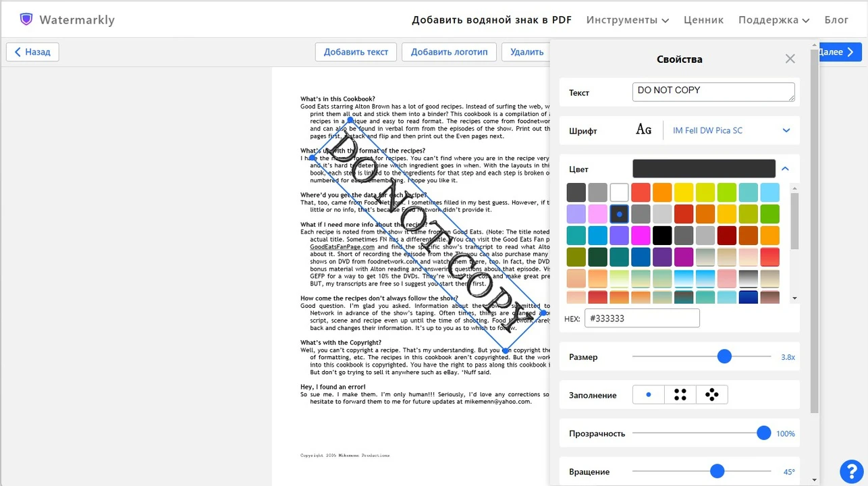The width and height of the screenshot is (868, 486).
Task: Click the Добавить текст button
Action: click(x=356, y=52)
